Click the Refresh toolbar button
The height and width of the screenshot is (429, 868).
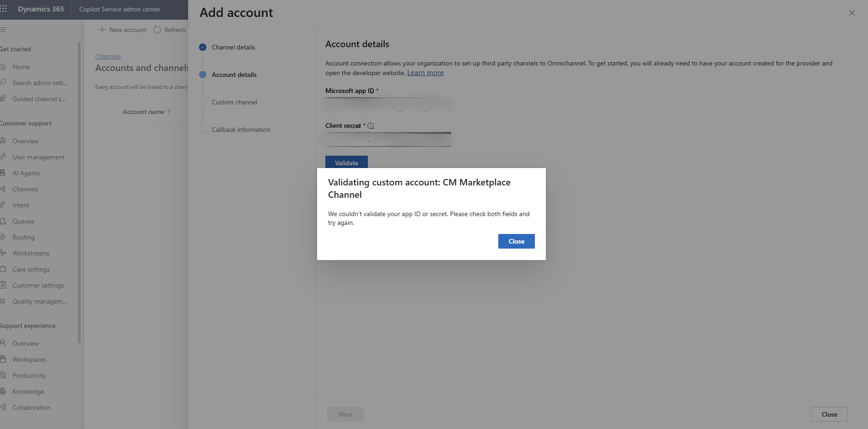tap(170, 30)
